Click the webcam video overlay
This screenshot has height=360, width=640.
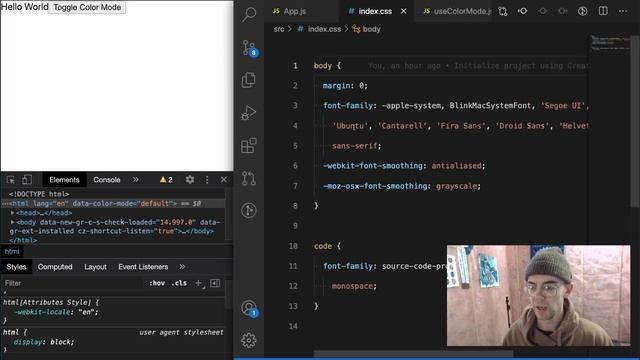(538, 296)
